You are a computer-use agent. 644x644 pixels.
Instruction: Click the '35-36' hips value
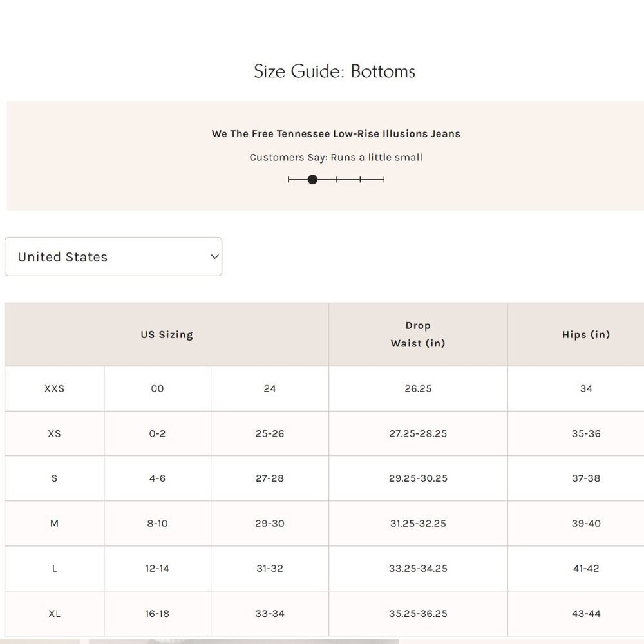click(586, 433)
